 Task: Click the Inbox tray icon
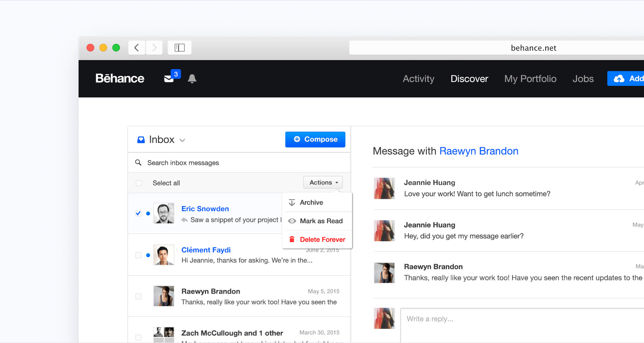(141, 140)
